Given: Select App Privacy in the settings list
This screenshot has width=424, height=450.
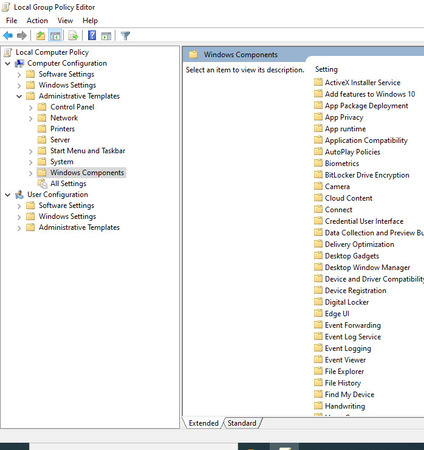Looking at the screenshot, I should (344, 117).
